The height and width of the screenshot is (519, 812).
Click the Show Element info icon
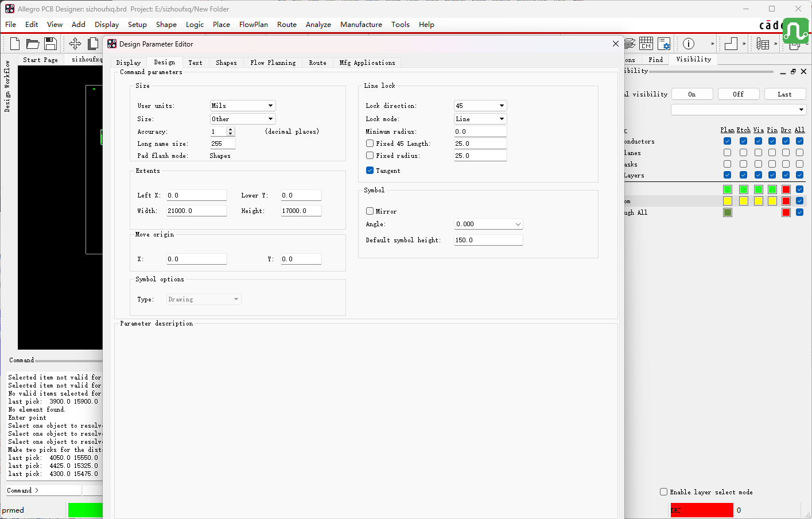tap(689, 44)
